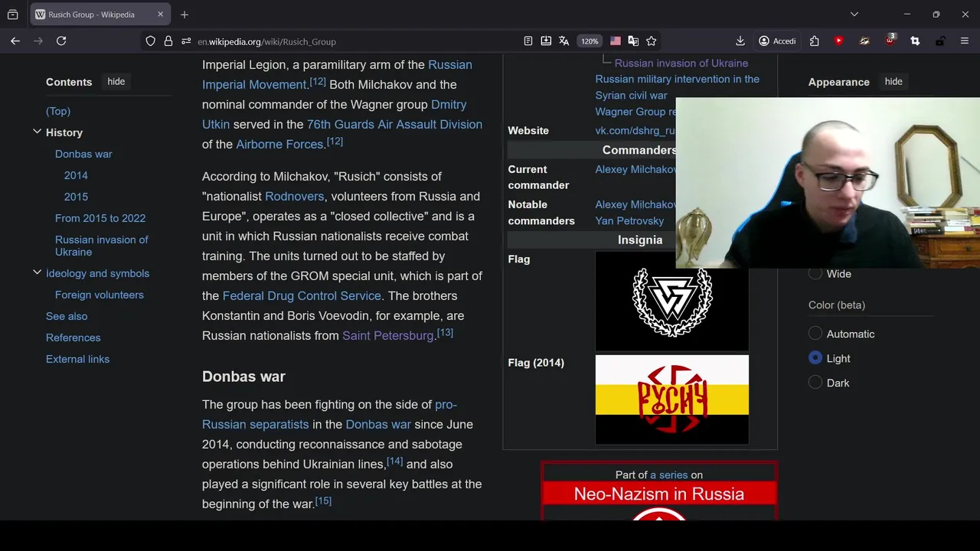Open citation 13 reference
The width and height of the screenshot is (980, 551).
(x=445, y=332)
